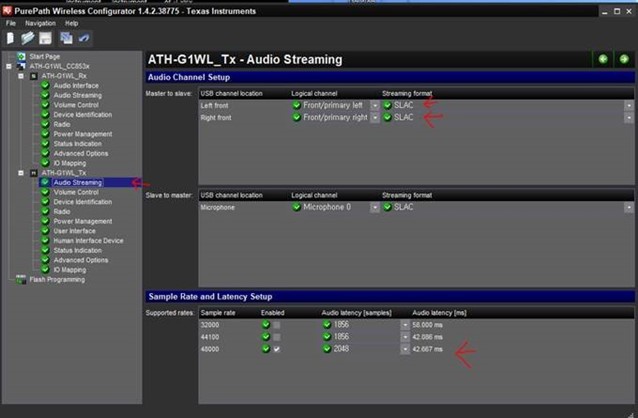Open the Help menu
The height and width of the screenshot is (418, 638).
[x=72, y=23]
